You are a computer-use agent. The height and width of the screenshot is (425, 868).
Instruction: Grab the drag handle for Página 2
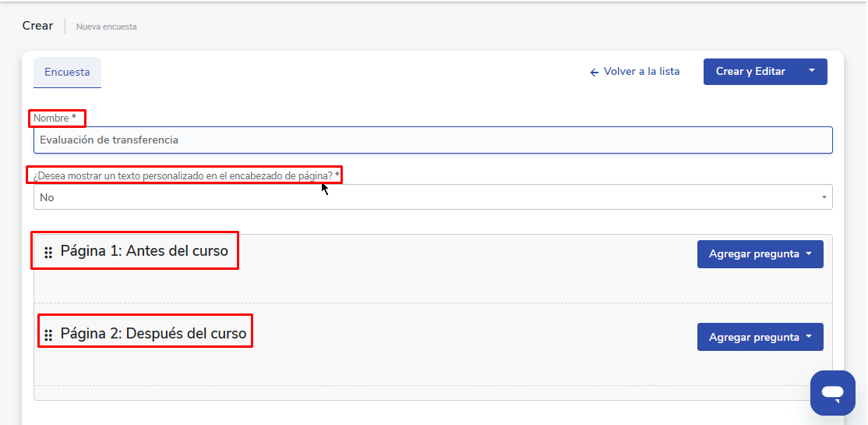coord(48,335)
